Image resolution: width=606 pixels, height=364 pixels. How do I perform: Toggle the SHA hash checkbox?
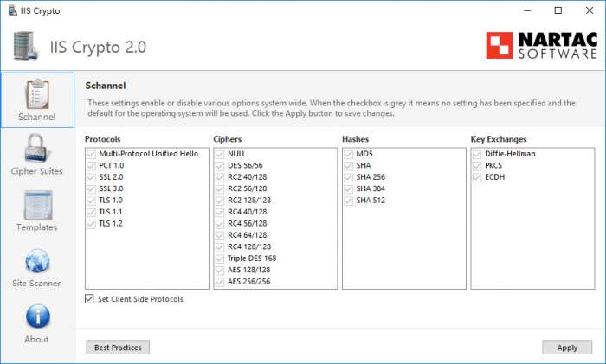point(349,166)
